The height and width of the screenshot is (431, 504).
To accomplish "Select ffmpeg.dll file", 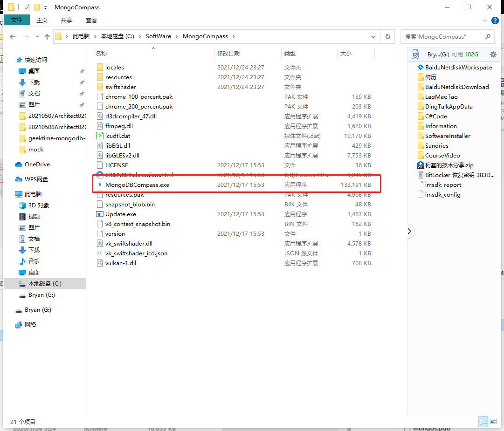I will tap(119, 126).
